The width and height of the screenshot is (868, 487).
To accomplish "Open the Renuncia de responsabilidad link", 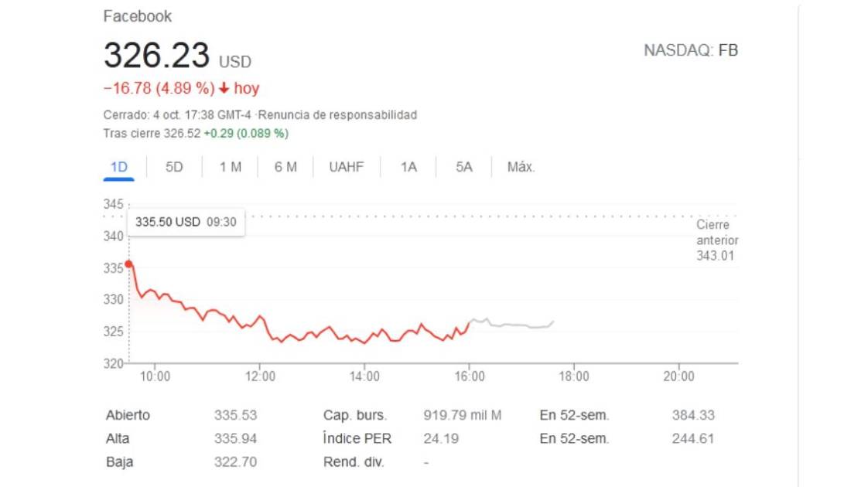I will [x=338, y=115].
